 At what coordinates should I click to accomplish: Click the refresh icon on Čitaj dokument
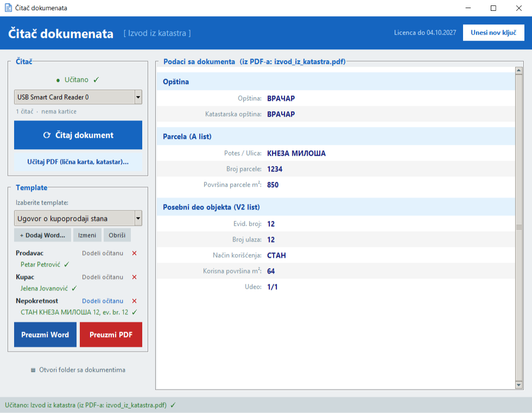click(x=47, y=135)
